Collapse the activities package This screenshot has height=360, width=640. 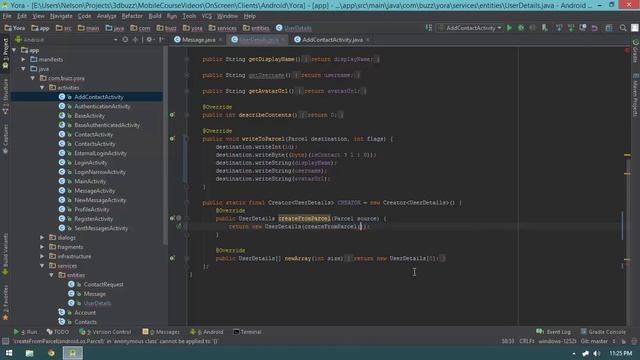point(42,88)
